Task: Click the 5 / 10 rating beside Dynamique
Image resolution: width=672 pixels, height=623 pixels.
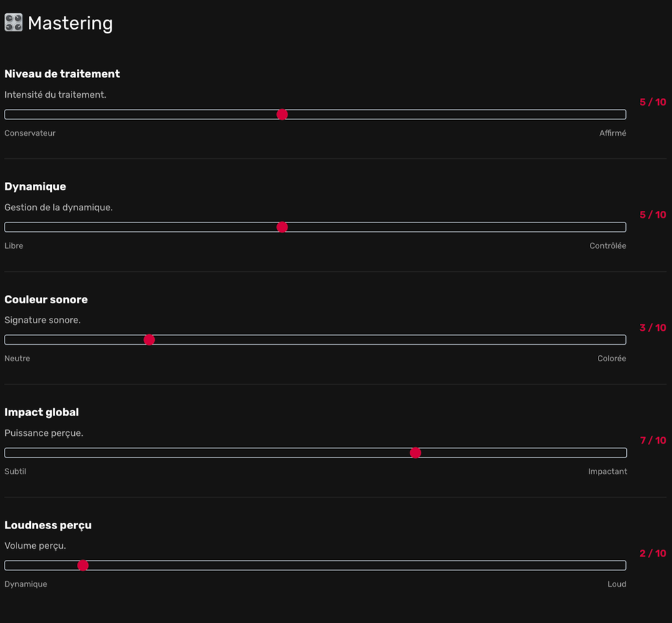Action: coord(652,215)
